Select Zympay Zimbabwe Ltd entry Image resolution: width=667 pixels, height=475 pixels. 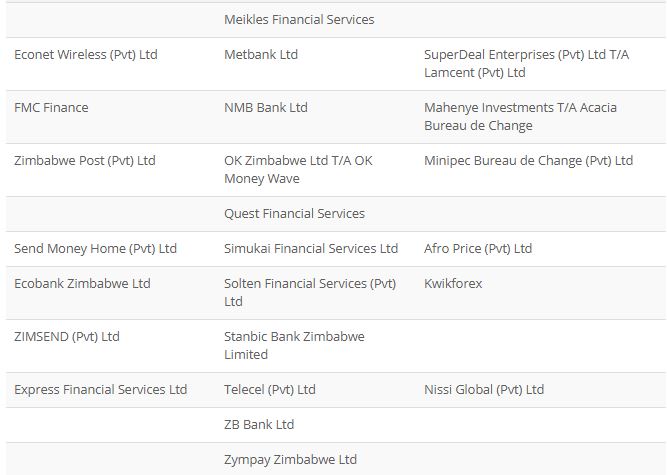pos(290,460)
